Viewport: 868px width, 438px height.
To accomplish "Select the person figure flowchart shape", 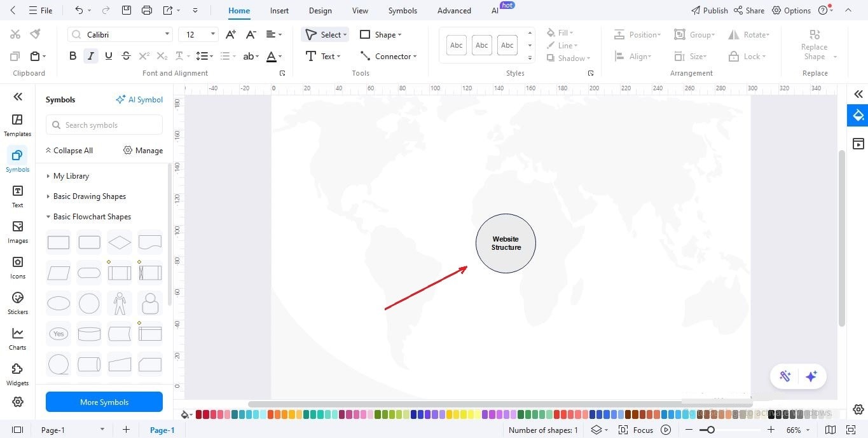I will coord(120,303).
